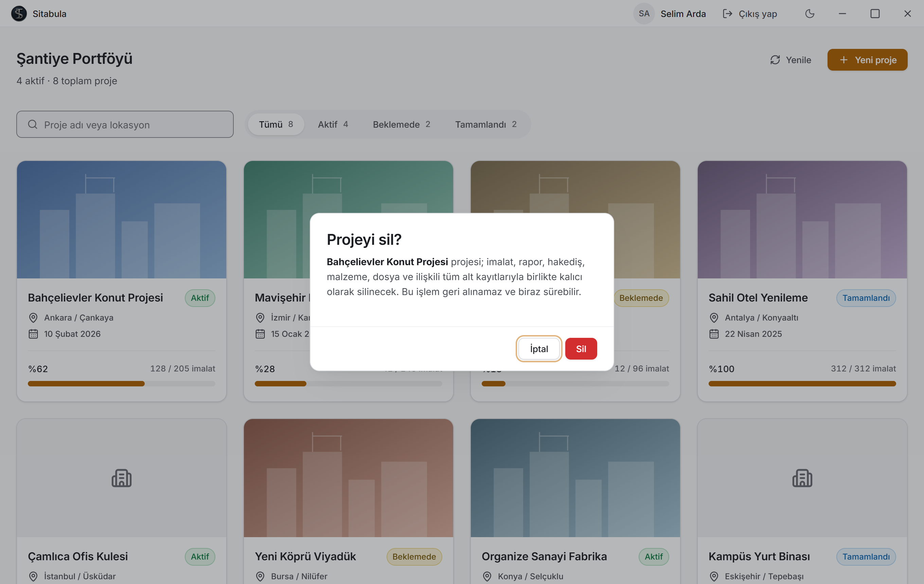Select the Tümü filter tab
This screenshot has height=584, width=924.
tap(276, 124)
